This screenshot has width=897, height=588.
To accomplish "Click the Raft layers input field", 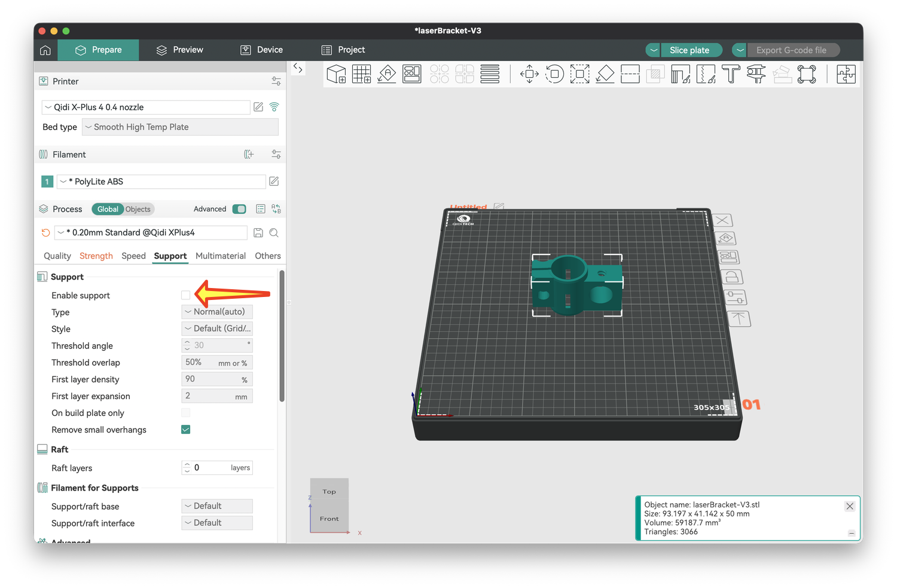I will 212,468.
